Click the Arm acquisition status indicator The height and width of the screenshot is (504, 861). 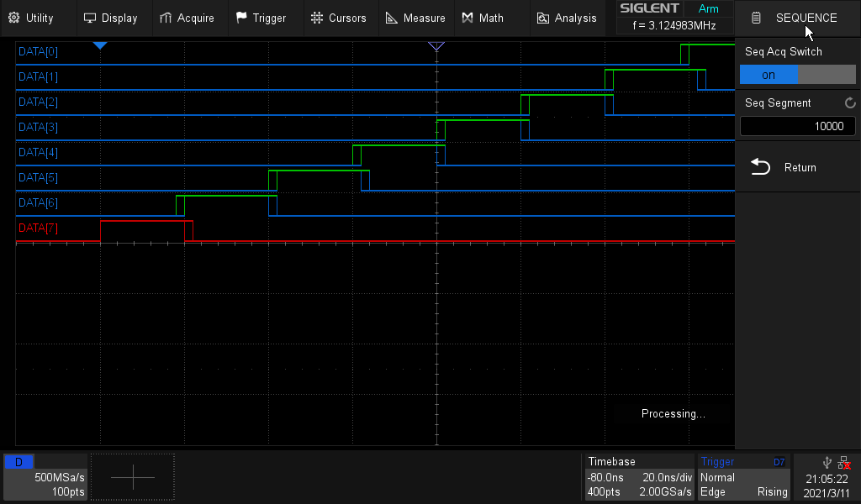[708, 8]
